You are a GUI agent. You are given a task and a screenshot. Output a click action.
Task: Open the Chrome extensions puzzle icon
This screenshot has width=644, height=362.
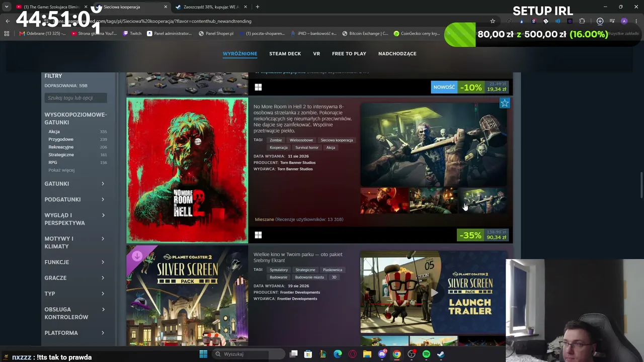click(x=582, y=21)
